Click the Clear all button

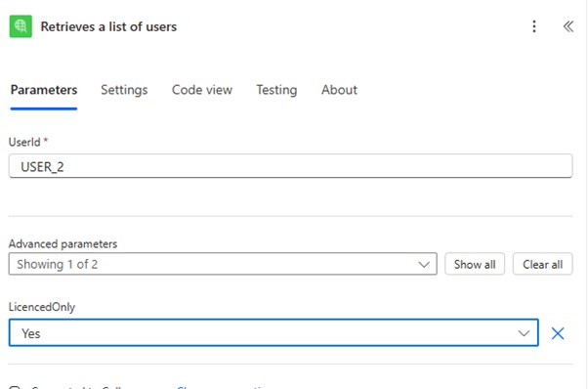[543, 264]
